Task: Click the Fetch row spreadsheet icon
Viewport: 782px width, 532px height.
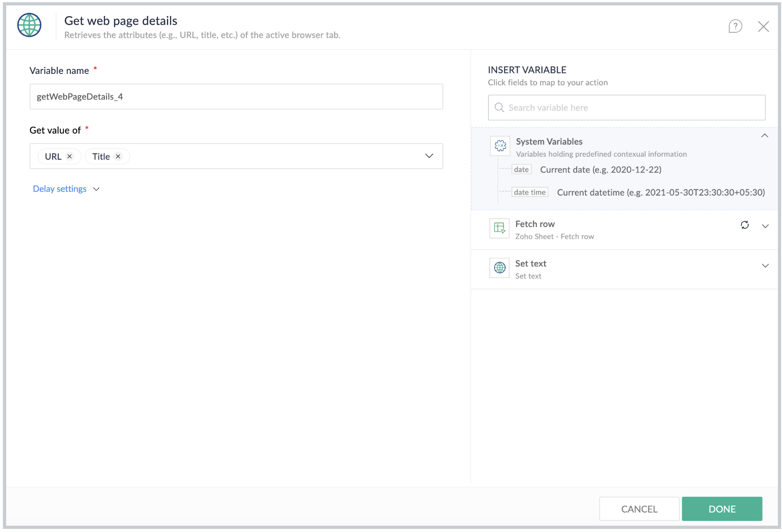Action: pyautogui.click(x=499, y=228)
